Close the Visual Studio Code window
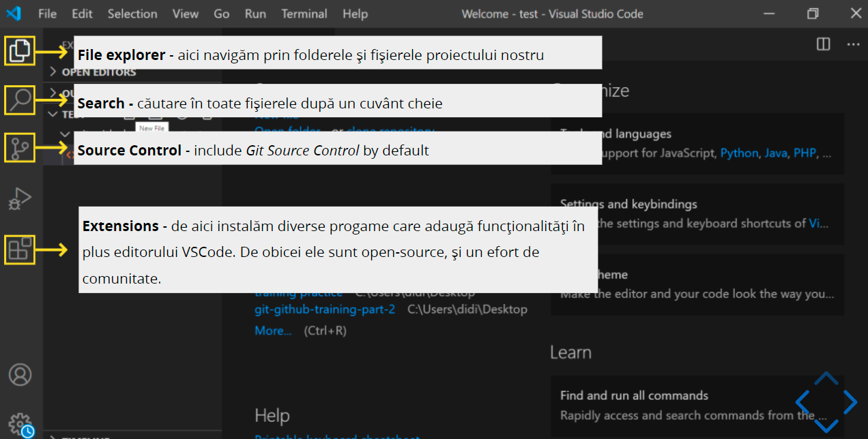This screenshot has height=439, width=868. pos(855,13)
